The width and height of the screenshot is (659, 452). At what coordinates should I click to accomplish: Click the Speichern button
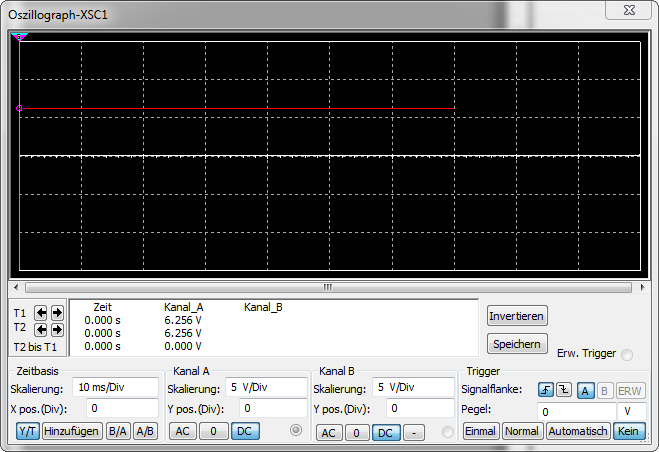(x=517, y=344)
